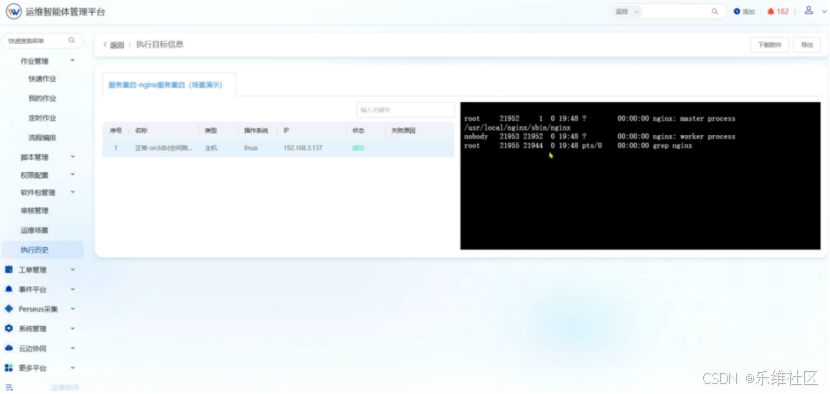Image resolution: width=830 pixels, height=394 pixels.
Task: Click the platform logo icon
Action: click(14, 12)
